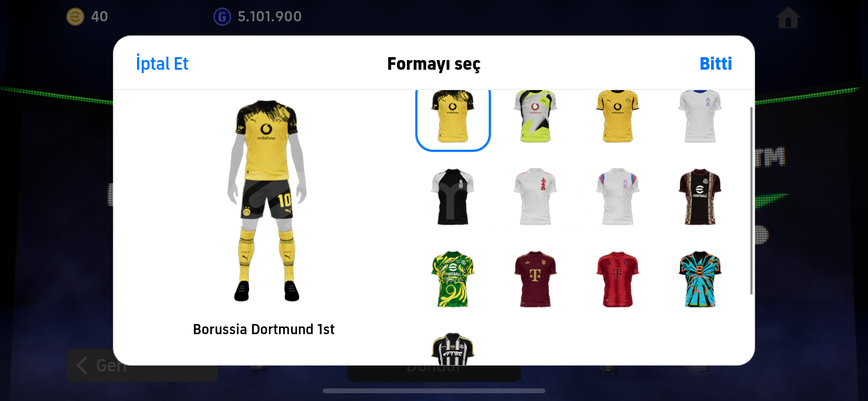The height and width of the screenshot is (401, 868).
Task: Choose the bright red Bayern T jersey
Action: [x=618, y=279]
